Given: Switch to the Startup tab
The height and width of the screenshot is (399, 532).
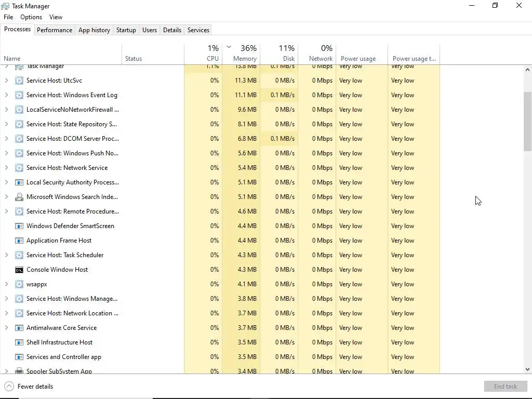Looking at the screenshot, I should point(126,30).
